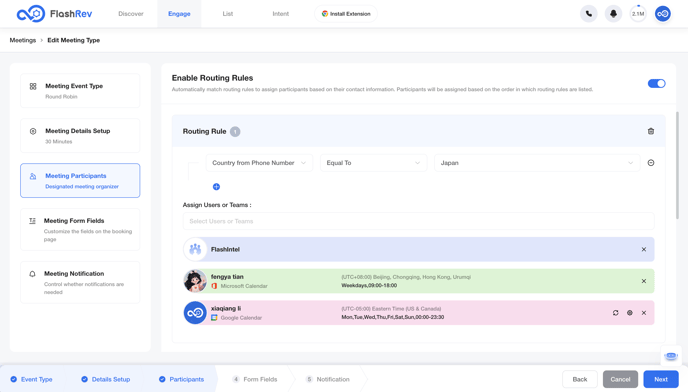Open settings gear on xiaqiang li row
This screenshot has height=392, width=688.
click(630, 313)
